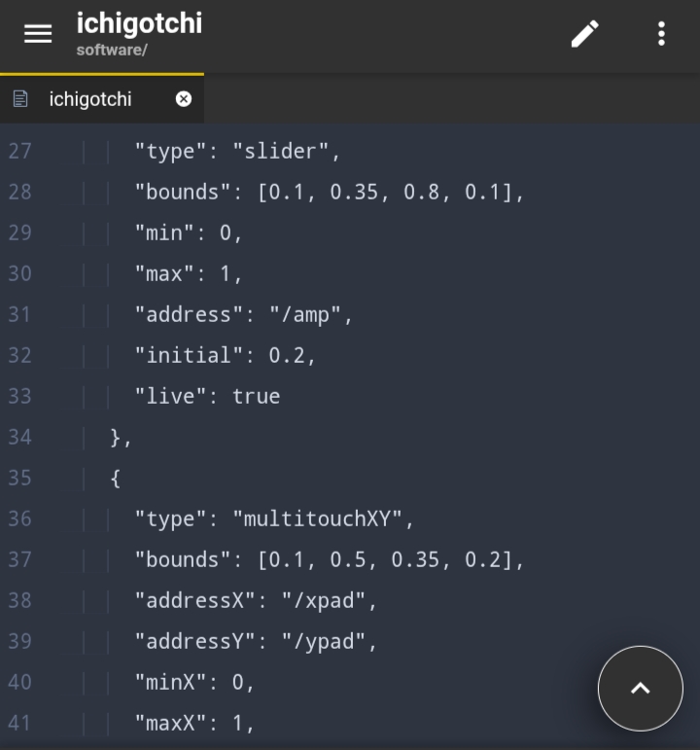Screen dimensions: 700x750
Task: Click "multitouchXY" type value
Action: (x=317, y=519)
